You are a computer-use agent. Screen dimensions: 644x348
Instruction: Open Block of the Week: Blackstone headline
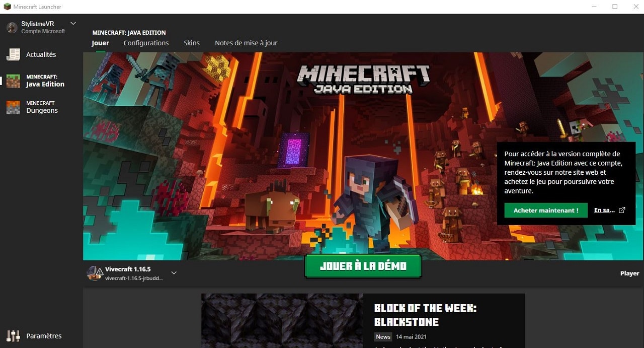(425, 315)
